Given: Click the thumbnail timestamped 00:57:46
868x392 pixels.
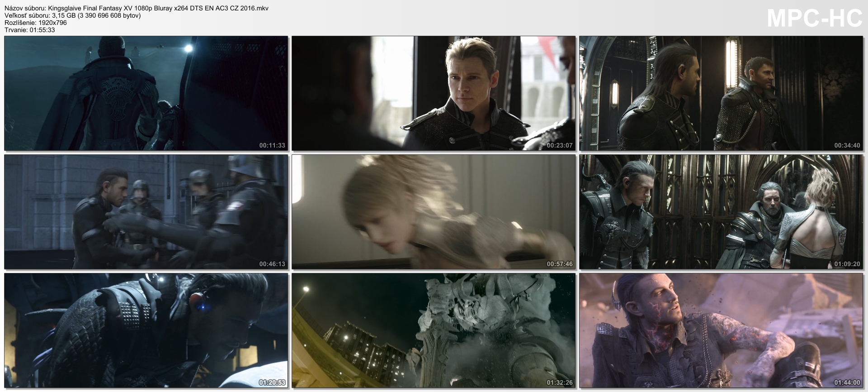Looking at the screenshot, I should pos(434,212).
